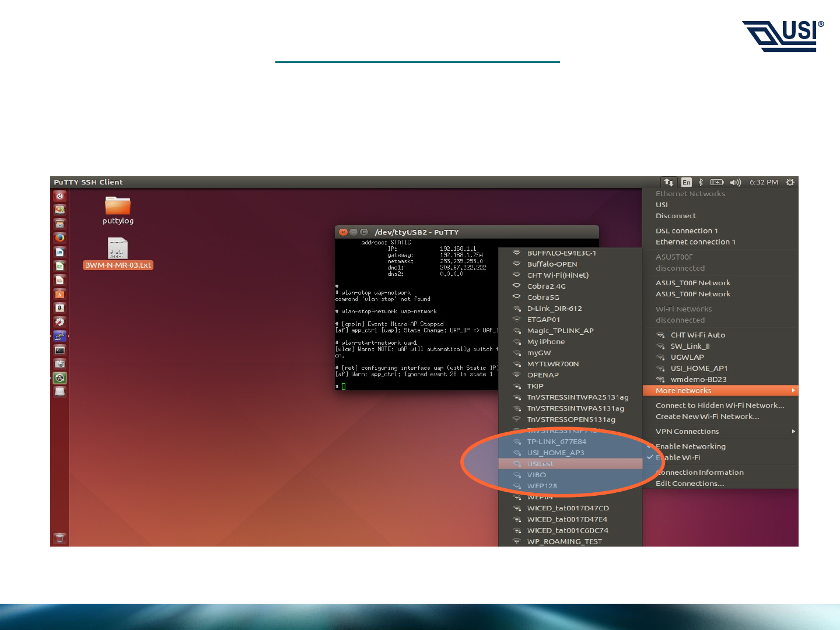Connect to wmdemo-BD23 network
Viewport: 840px width, 630px height.
coord(720,380)
